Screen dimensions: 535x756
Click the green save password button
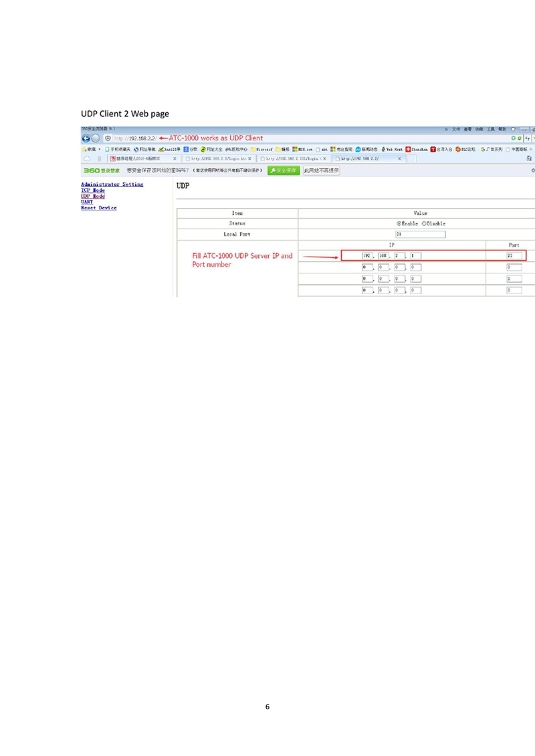(284, 170)
